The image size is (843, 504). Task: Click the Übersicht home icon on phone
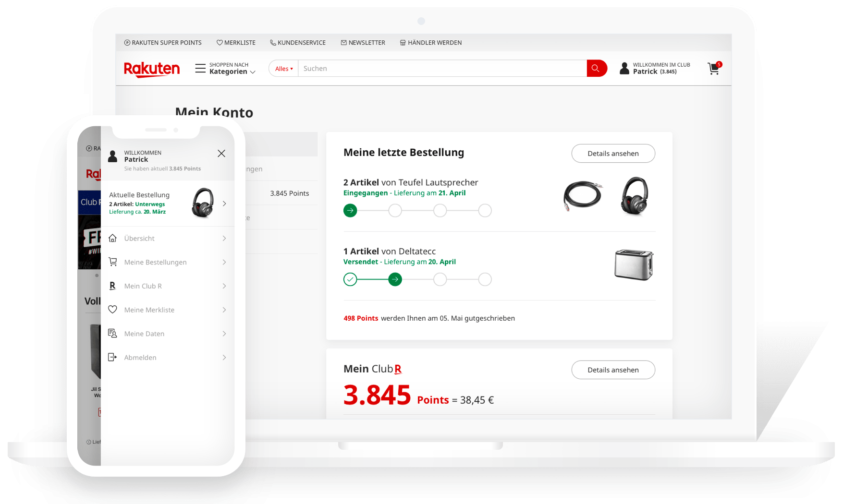(x=113, y=238)
